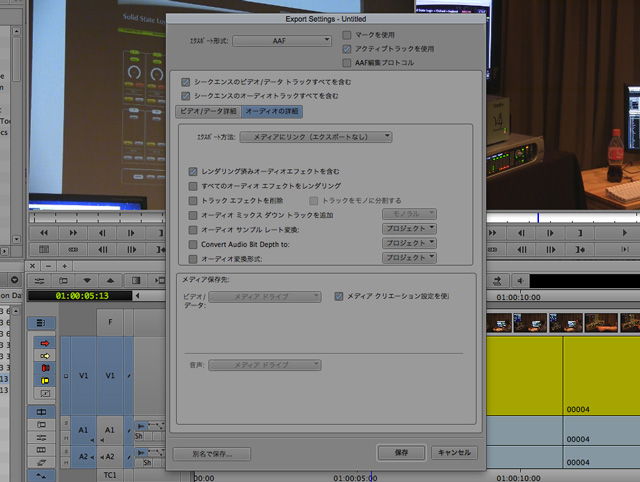The image size is (640, 482).
Task: Click the red lift/overwrite segment icon
Action: tap(45, 368)
